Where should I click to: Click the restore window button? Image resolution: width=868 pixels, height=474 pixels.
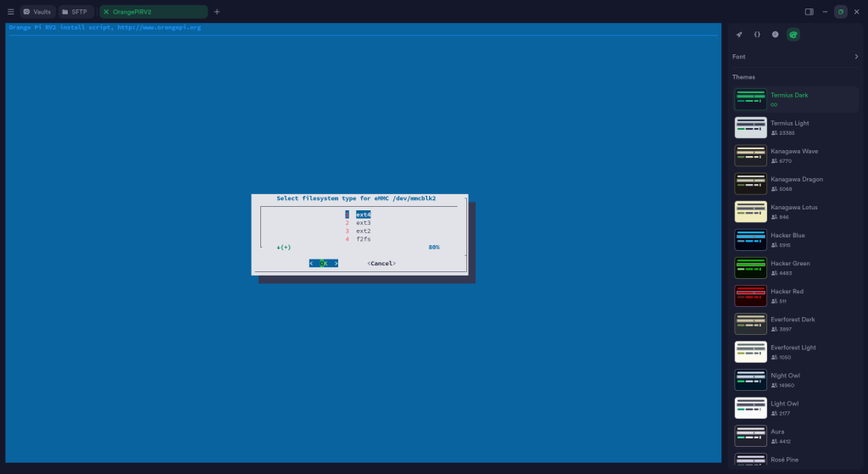pos(840,12)
